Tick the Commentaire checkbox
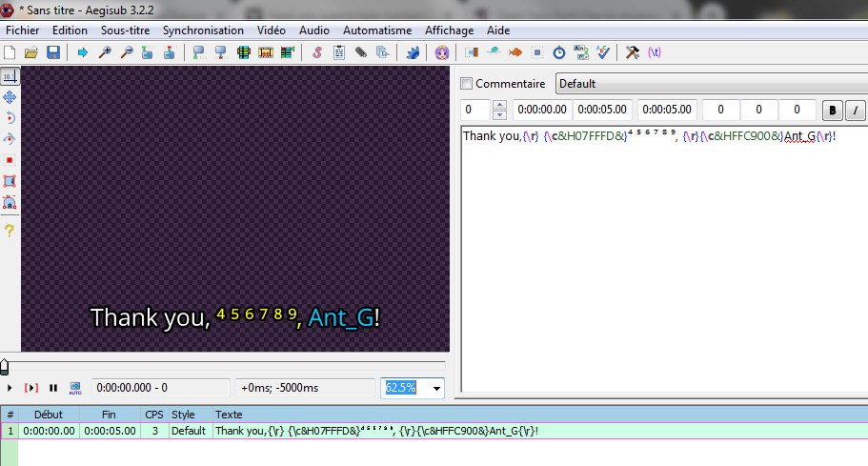Image resolution: width=868 pixels, height=466 pixels. click(467, 84)
